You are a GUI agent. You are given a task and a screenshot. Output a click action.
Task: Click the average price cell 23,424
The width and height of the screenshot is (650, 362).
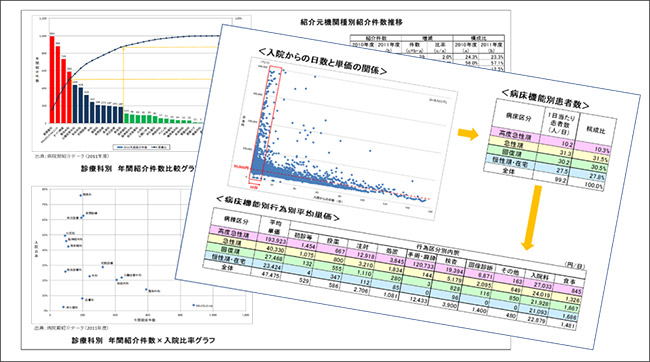tap(271, 267)
